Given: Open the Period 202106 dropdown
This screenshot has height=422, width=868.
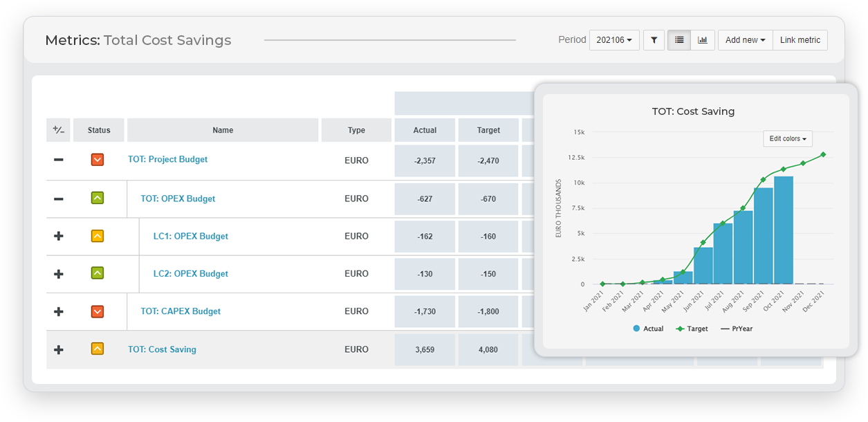Looking at the screenshot, I should (x=614, y=40).
